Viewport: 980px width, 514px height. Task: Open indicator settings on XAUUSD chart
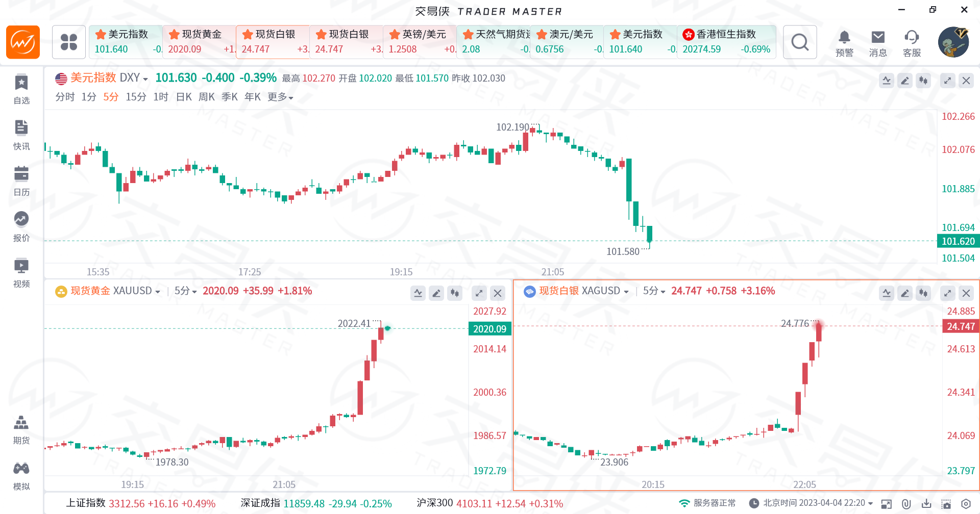tap(418, 293)
